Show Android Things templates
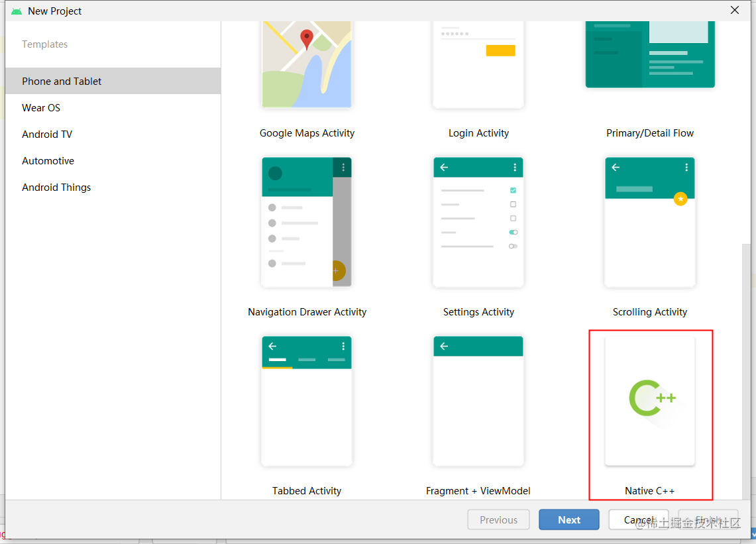This screenshot has width=756, height=544. point(113,187)
